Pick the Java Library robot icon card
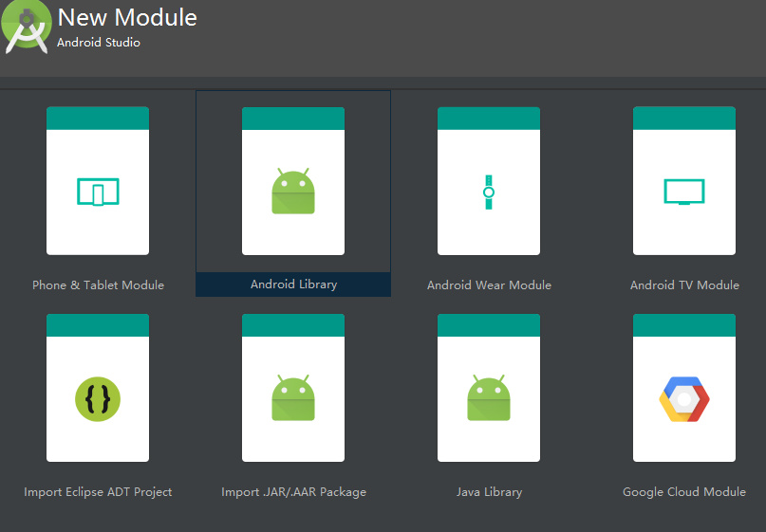Screen dimensions: 766x532 coord(489,388)
